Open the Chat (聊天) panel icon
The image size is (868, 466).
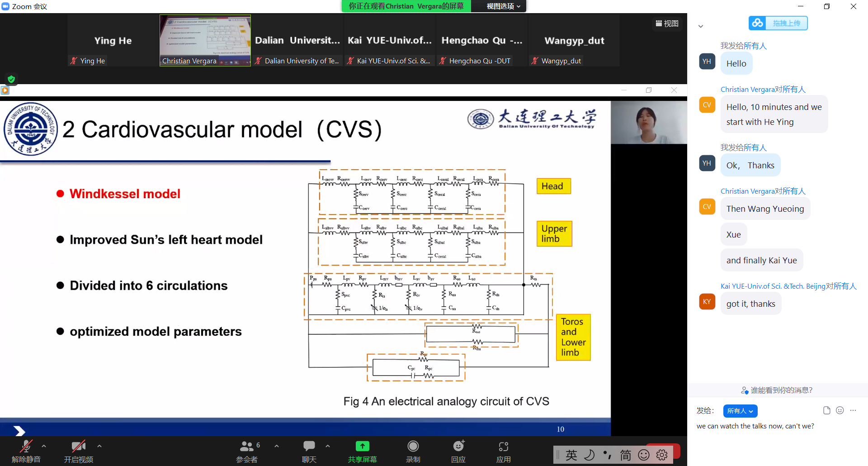[x=309, y=447]
